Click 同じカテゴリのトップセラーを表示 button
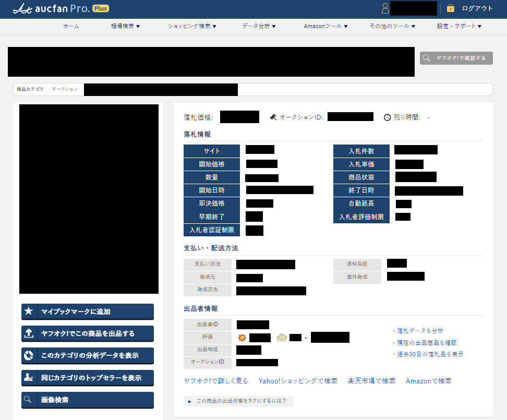Screen dimensions: 507x420 [x=88, y=378]
